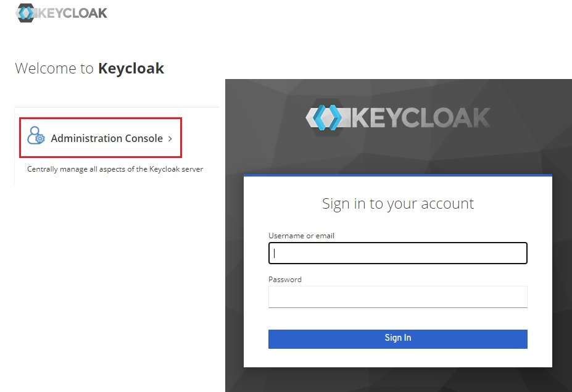572x392 pixels.
Task: Click inside the Password input field
Action: (397, 297)
